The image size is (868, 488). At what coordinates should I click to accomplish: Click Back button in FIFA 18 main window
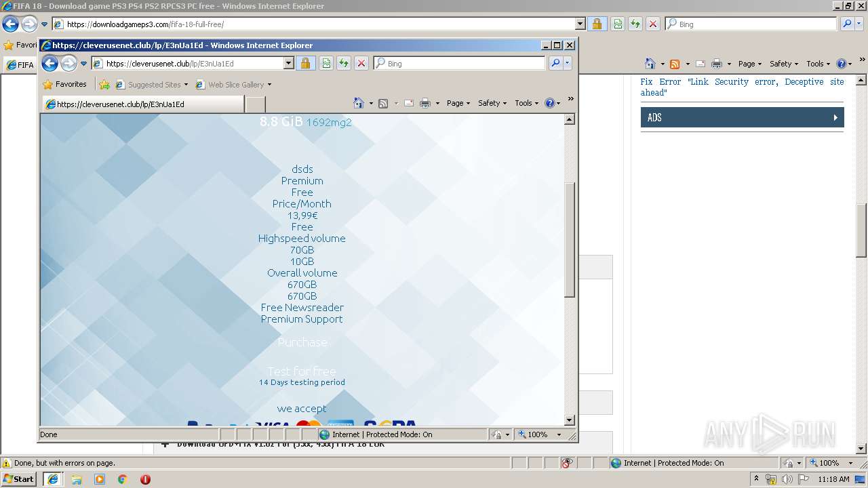tap(10, 24)
